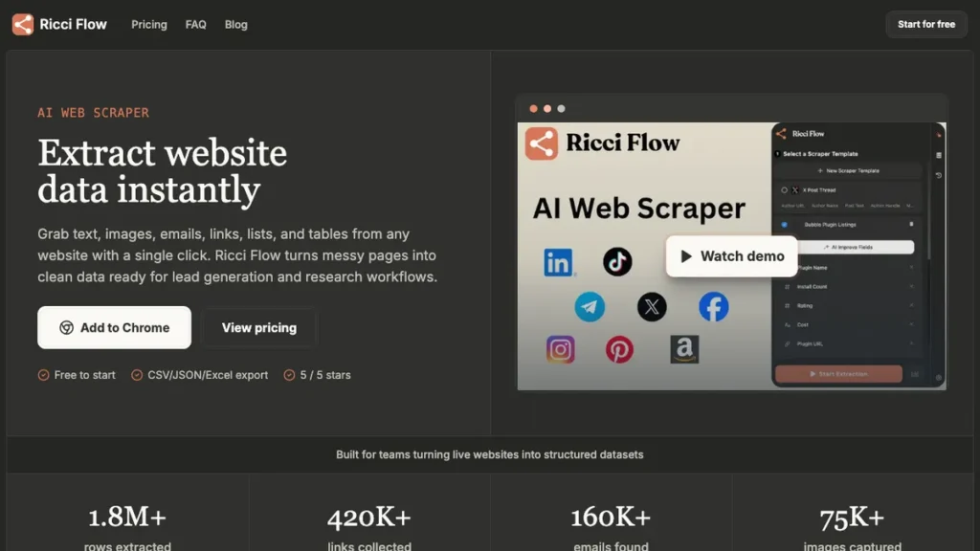This screenshot has width=980, height=551.
Task: Click the Built for teams tagline text
Action: [x=489, y=454]
